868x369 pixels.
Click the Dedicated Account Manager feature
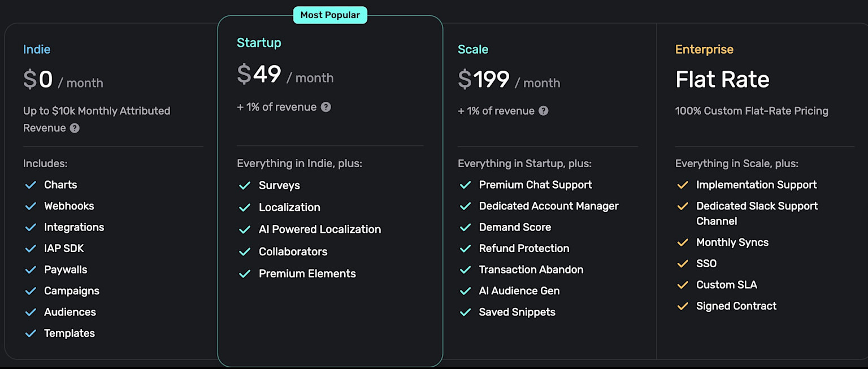(x=548, y=206)
